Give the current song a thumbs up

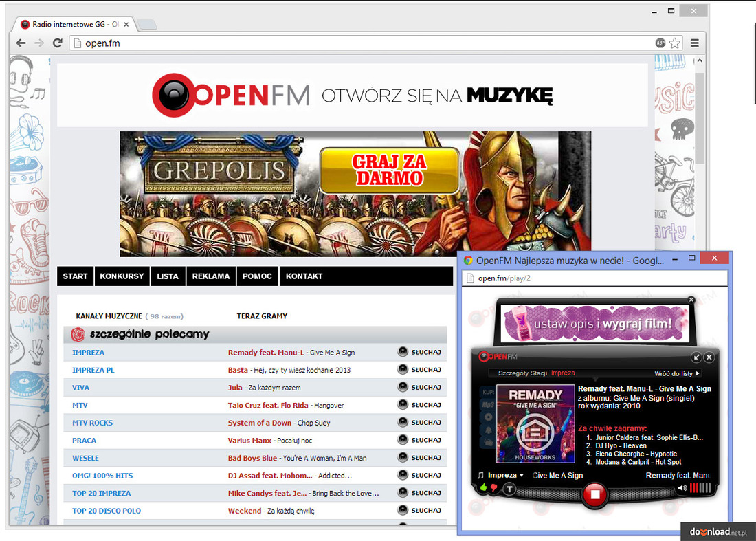point(484,487)
